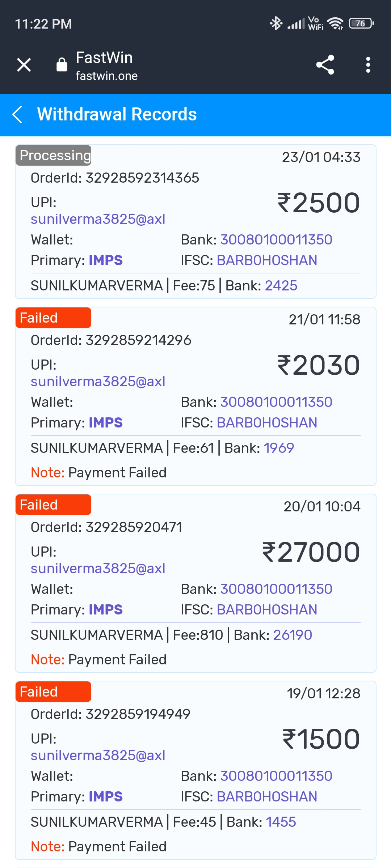Tap the Bluetooth status icon
This screenshot has width=391, height=868.
276,24
